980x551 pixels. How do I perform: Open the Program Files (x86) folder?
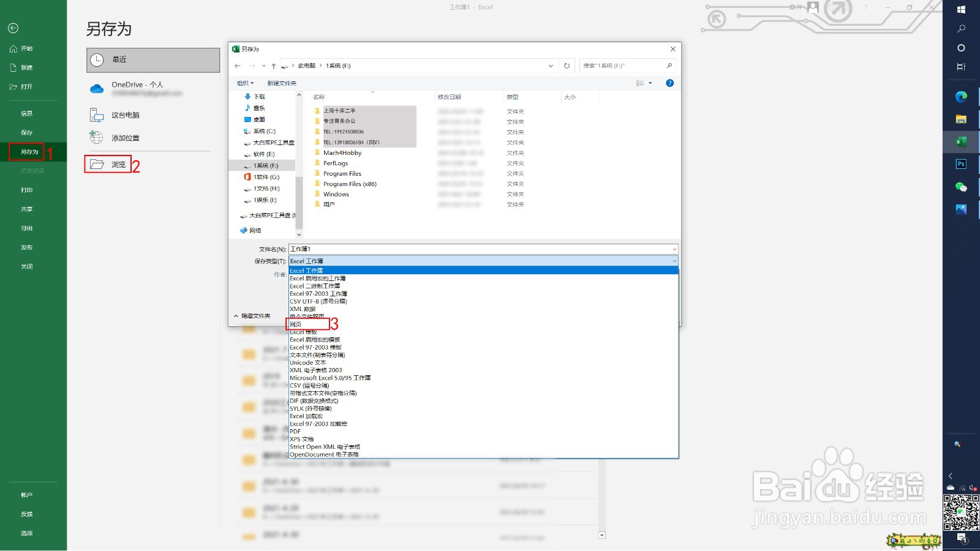(x=350, y=184)
